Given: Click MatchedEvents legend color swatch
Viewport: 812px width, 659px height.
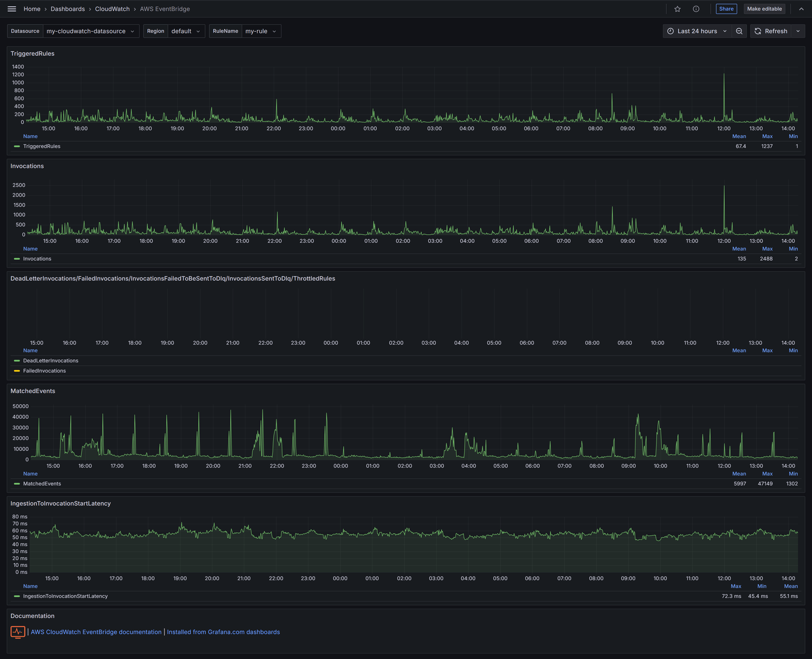Looking at the screenshot, I should pos(17,484).
